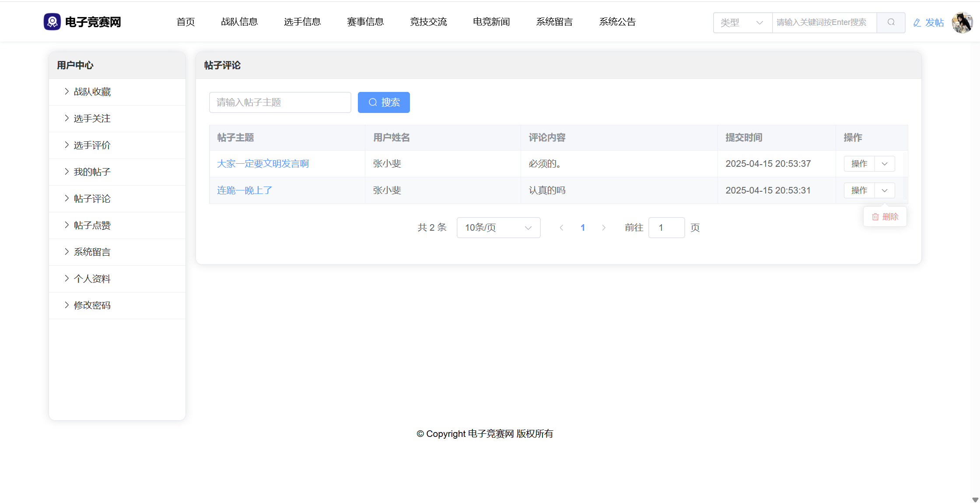Click the 前往 page number input

click(666, 228)
